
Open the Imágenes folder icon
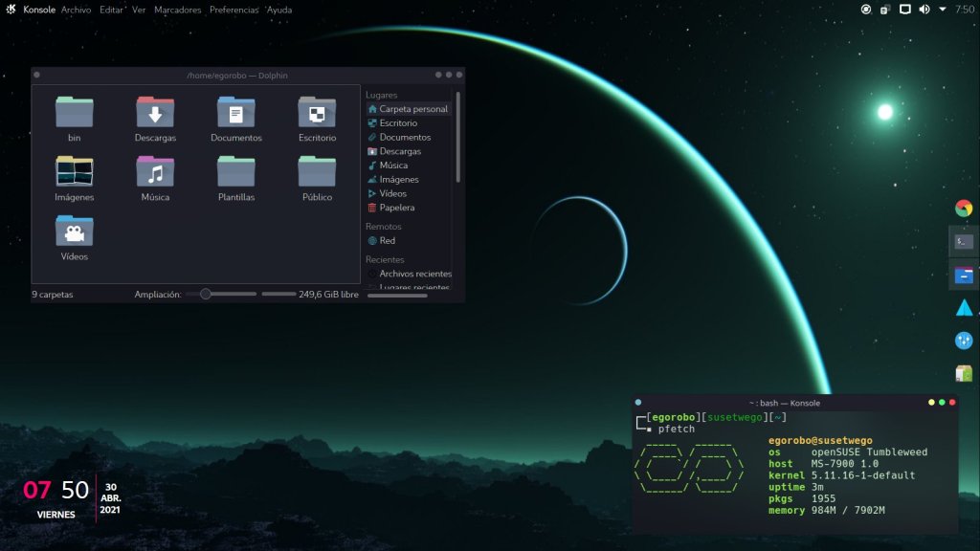tap(75, 173)
